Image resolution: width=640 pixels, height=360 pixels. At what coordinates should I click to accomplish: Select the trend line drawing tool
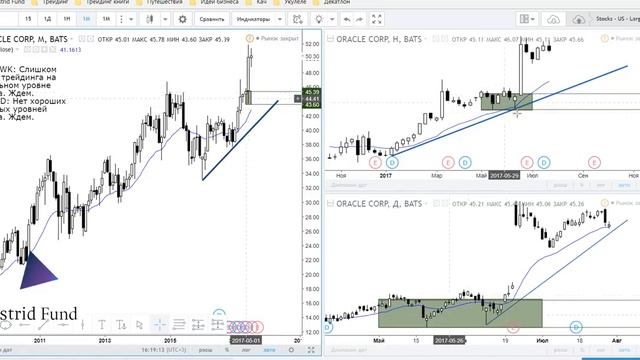click(43, 325)
